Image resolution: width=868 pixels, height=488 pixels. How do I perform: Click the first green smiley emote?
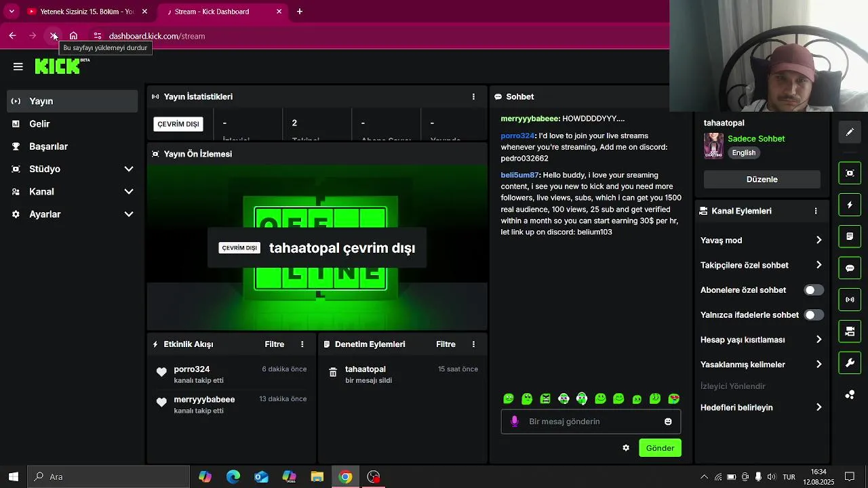click(x=509, y=399)
